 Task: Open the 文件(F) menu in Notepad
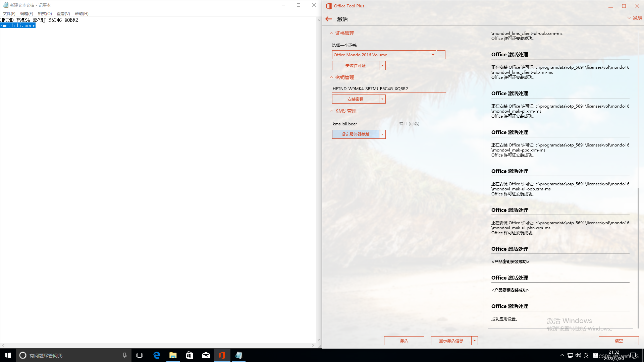tap(9, 14)
